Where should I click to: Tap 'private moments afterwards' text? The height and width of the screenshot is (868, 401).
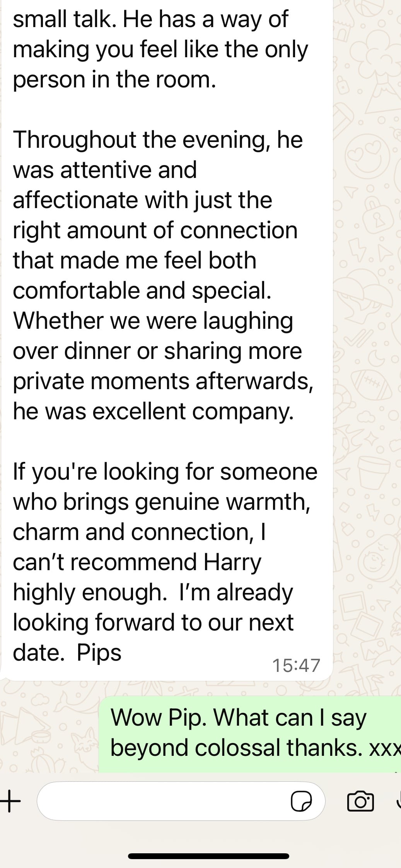(x=162, y=381)
